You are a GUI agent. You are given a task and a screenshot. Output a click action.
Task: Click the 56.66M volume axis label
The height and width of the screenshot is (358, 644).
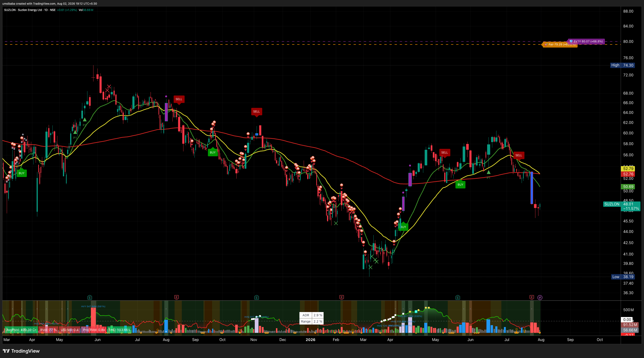click(x=630, y=330)
